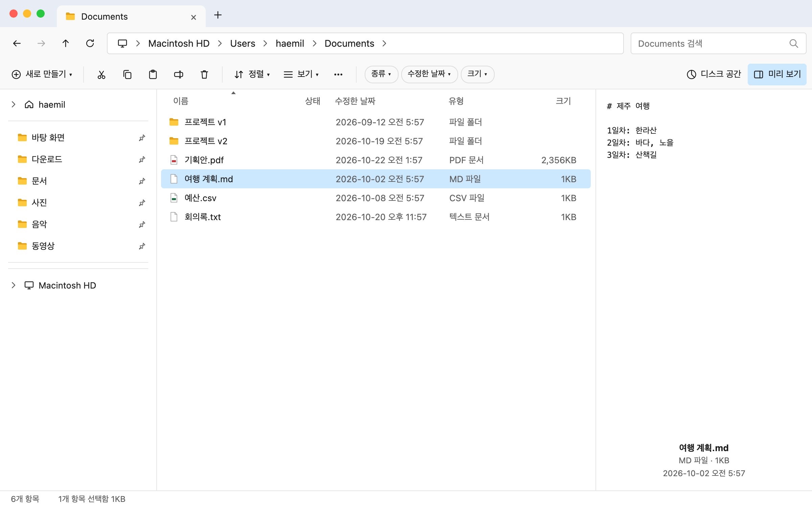
Task: Select the 기획안.pdf file row
Action: (376, 160)
